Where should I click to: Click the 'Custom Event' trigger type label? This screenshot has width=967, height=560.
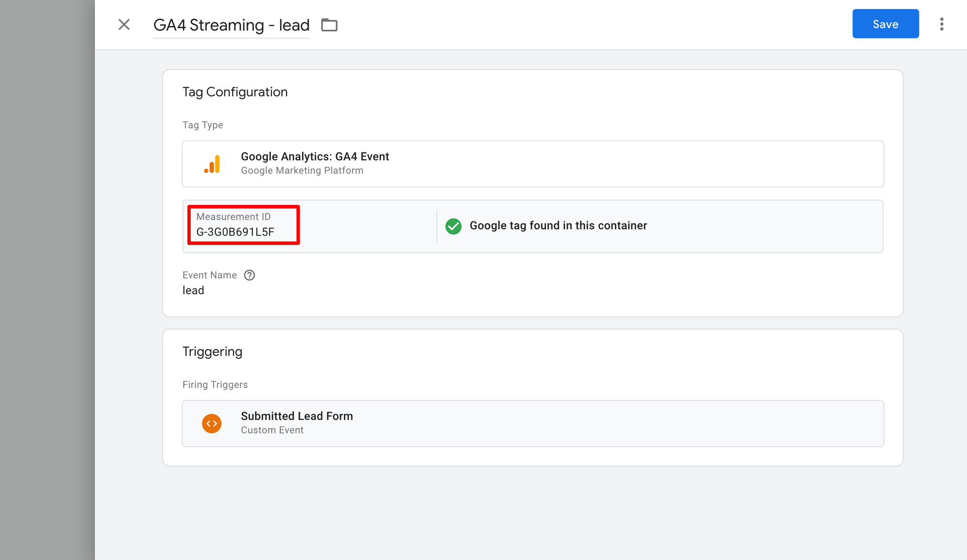[272, 430]
